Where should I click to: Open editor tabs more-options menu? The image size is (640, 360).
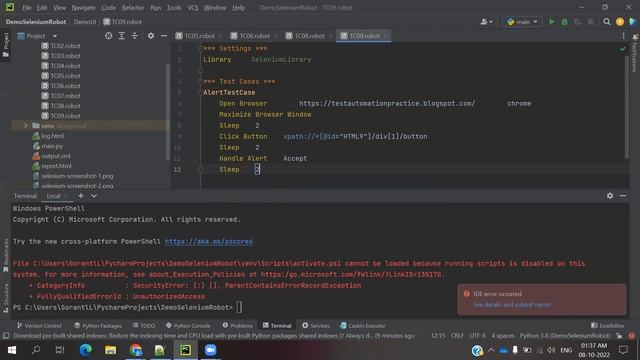pyautogui.click(x=623, y=36)
